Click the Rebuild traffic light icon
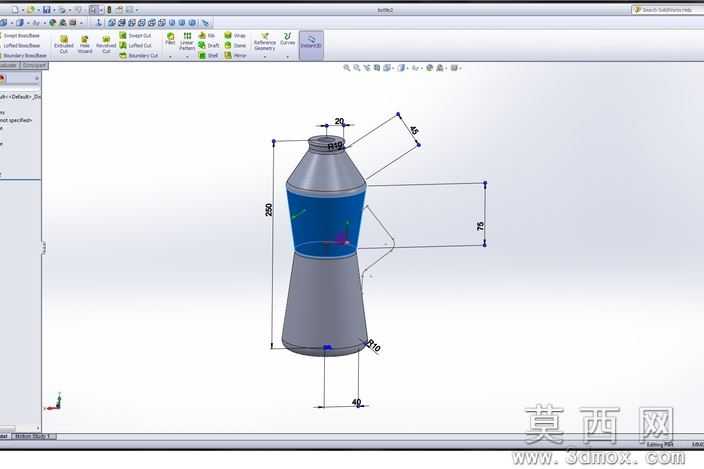The width and height of the screenshot is (704, 469). [x=110, y=10]
